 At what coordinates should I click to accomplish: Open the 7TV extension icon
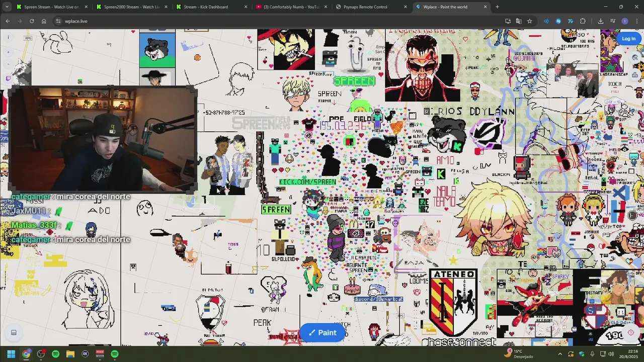pos(570,21)
